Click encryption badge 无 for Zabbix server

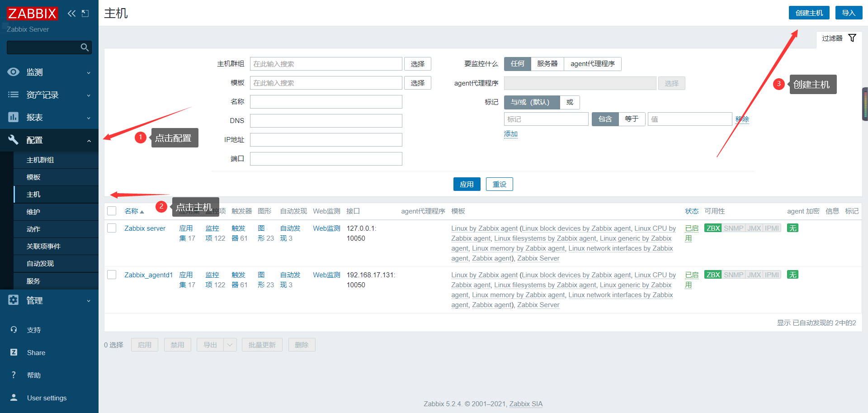[x=793, y=228]
